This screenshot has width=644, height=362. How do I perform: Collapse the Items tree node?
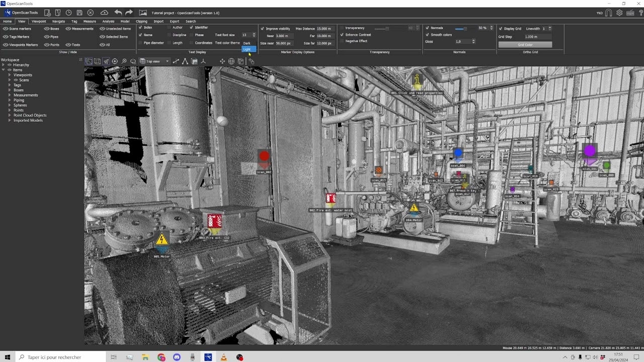[3, 70]
